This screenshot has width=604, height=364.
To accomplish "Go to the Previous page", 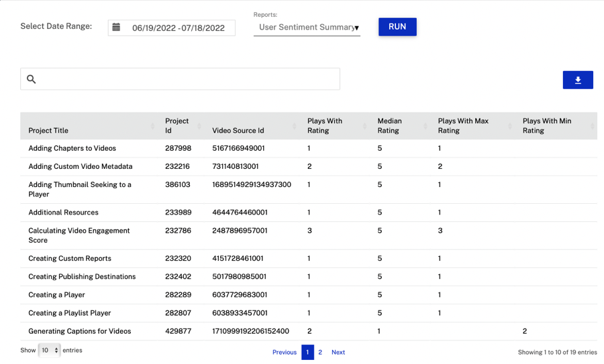I will click(x=284, y=352).
